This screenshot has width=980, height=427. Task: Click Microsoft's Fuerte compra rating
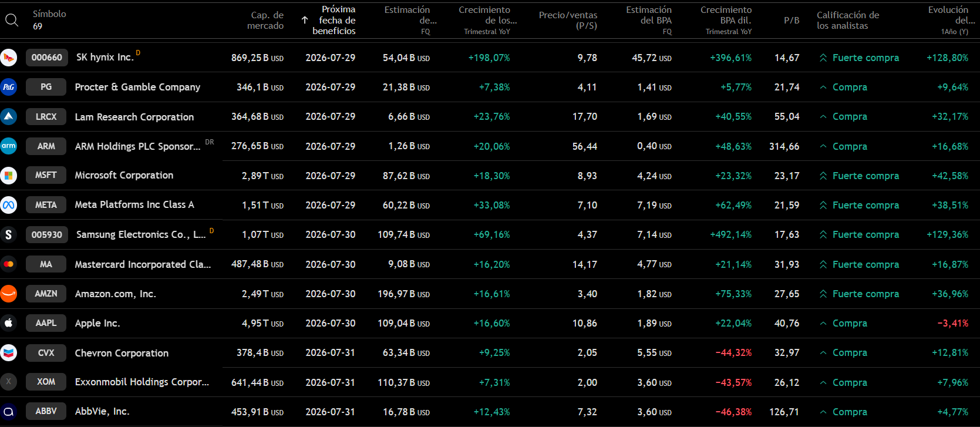(859, 176)
